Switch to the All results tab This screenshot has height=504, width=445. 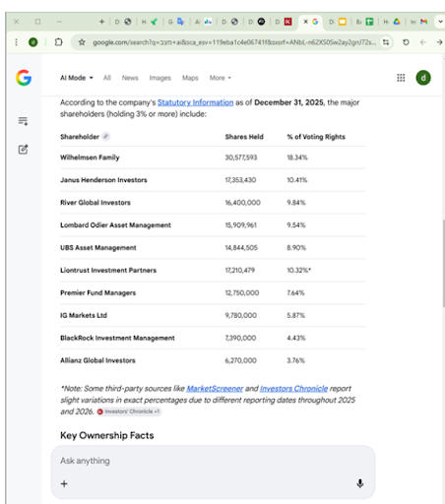(x=107, y=78)
